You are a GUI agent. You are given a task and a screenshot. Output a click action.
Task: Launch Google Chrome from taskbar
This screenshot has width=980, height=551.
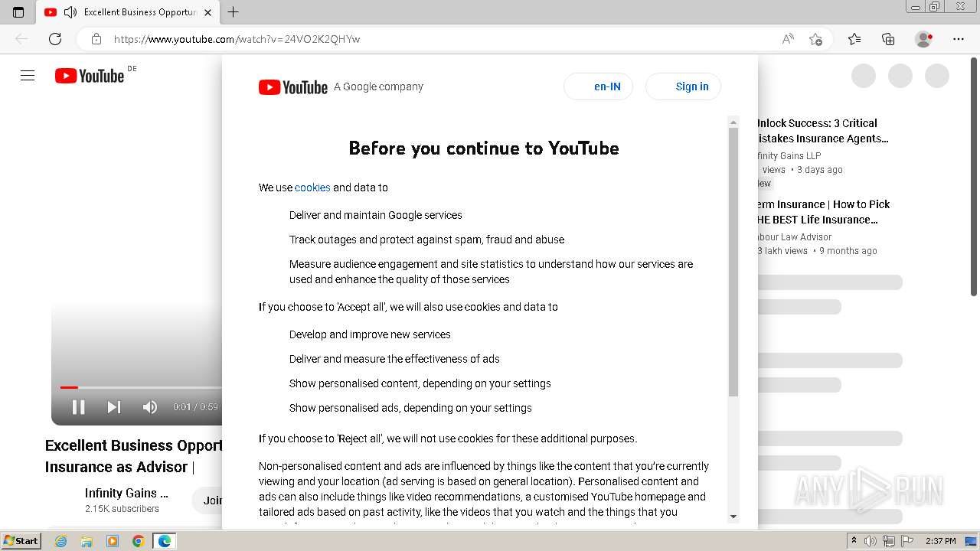pyautogui.click(x=139, y=541)
